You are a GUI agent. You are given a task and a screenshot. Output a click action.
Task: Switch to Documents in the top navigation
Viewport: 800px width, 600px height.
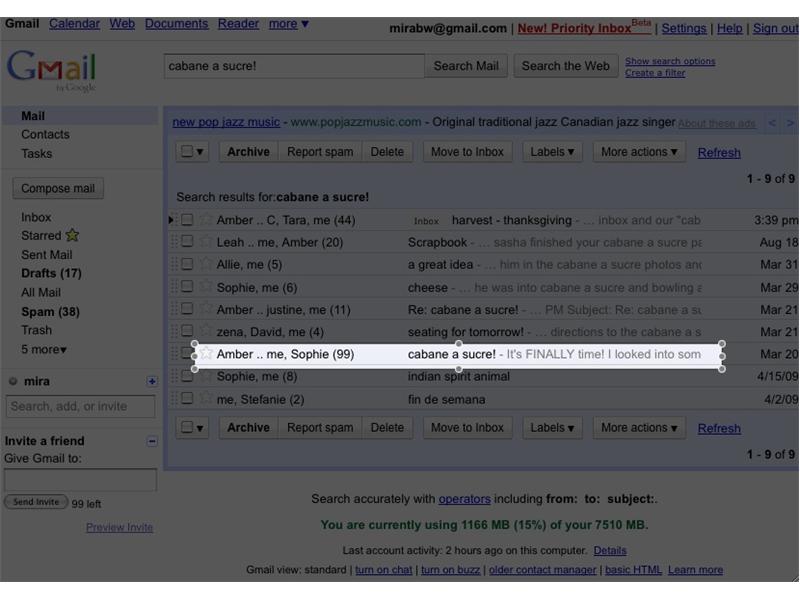pyautogui.click(x=177, y=23)
